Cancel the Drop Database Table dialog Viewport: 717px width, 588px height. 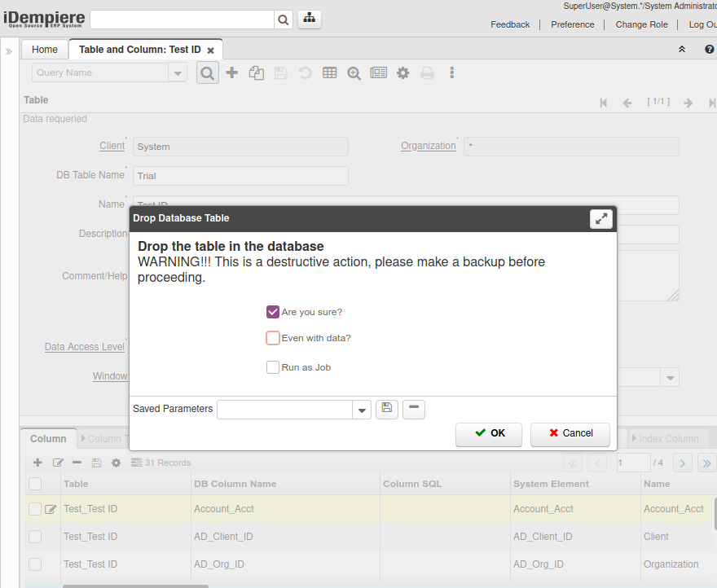570,433
